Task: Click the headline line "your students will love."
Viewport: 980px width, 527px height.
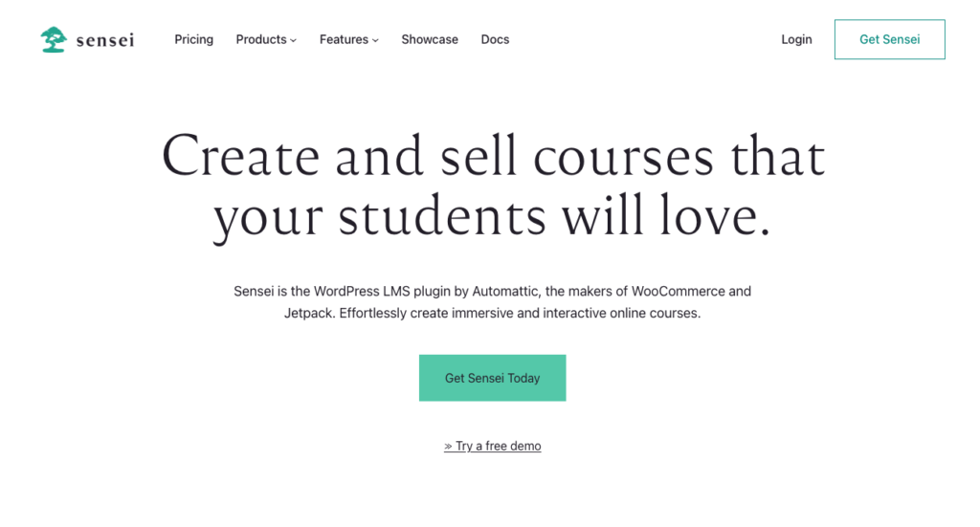Action: (492, 216)
